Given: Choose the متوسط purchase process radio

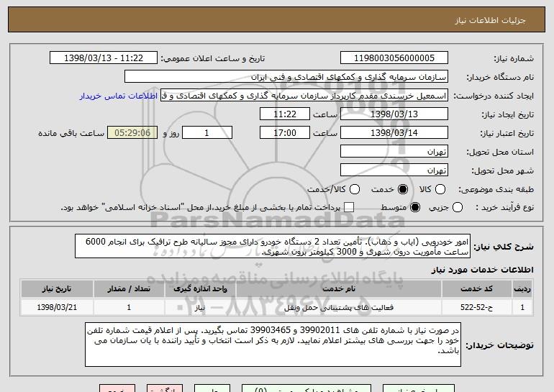Looking at the screenshot, I should click(x=415, y=208).
